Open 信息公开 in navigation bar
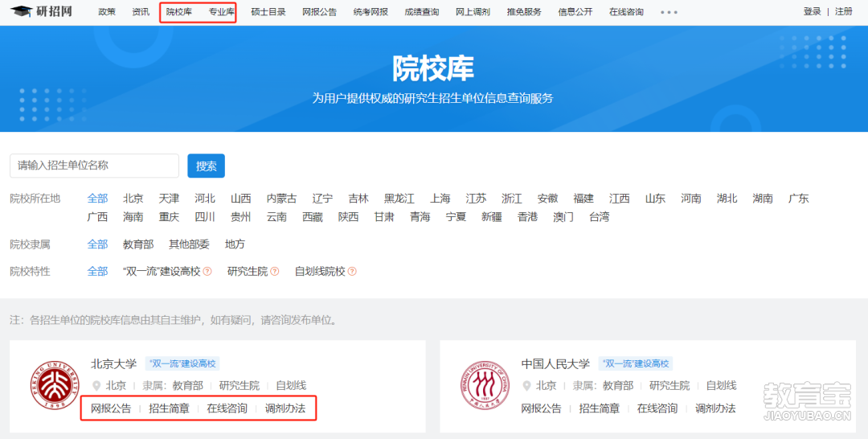Screen dimensions: 868x439 (575, 11)
